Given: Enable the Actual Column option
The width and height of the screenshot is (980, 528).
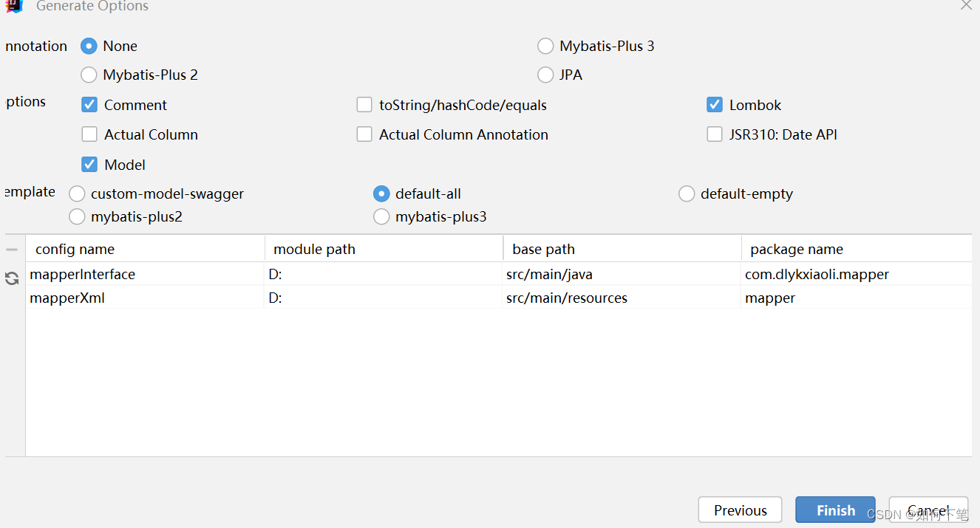Looking at the screenshot, I should pyautogui.click(x=89, y=134).
